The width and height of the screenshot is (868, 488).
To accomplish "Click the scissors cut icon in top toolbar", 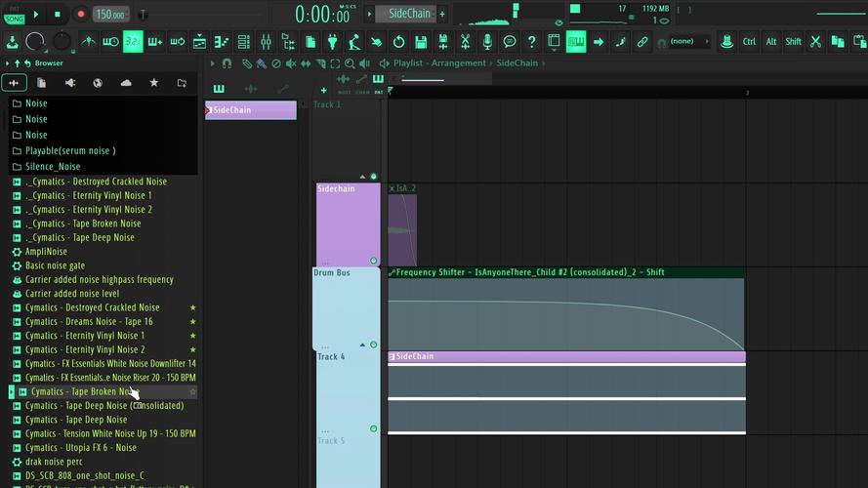I will coord(814,42).
